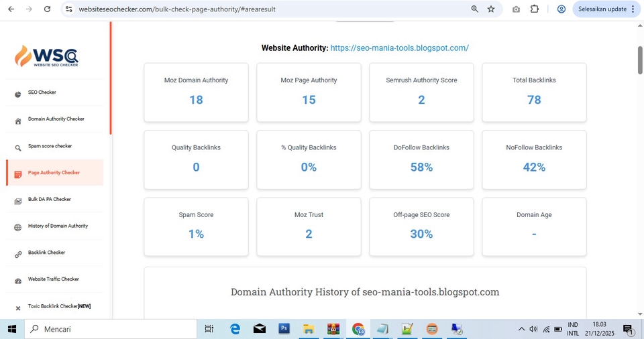
Task: Click the Bulk DA PA Checker icon
Action: (18, 200)
